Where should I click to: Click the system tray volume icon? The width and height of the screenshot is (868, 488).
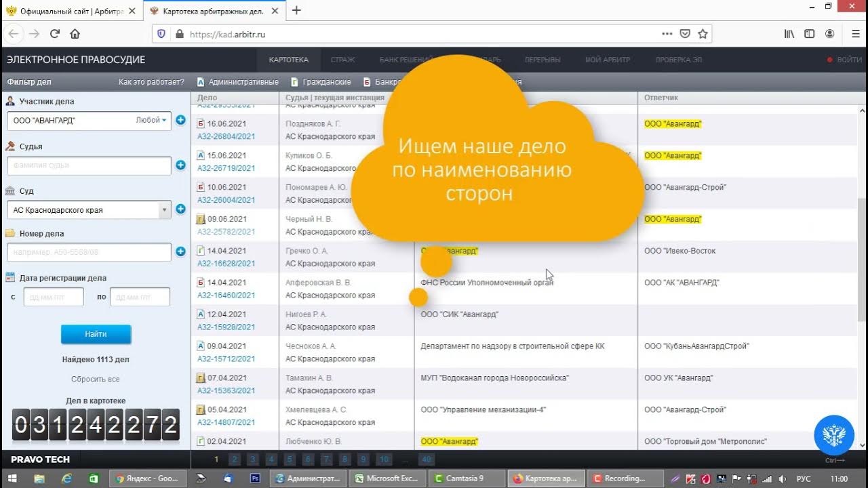(781, 479)
